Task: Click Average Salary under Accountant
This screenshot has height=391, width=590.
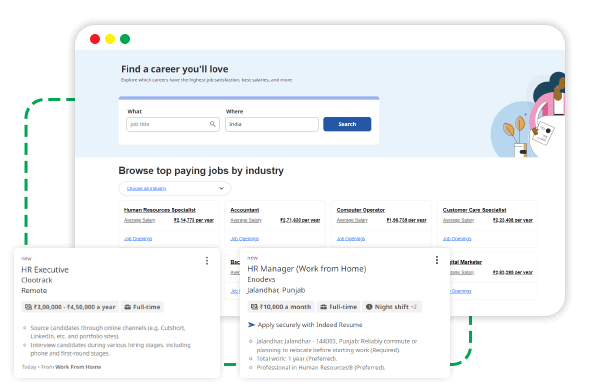Action: [x=246, y=220]
